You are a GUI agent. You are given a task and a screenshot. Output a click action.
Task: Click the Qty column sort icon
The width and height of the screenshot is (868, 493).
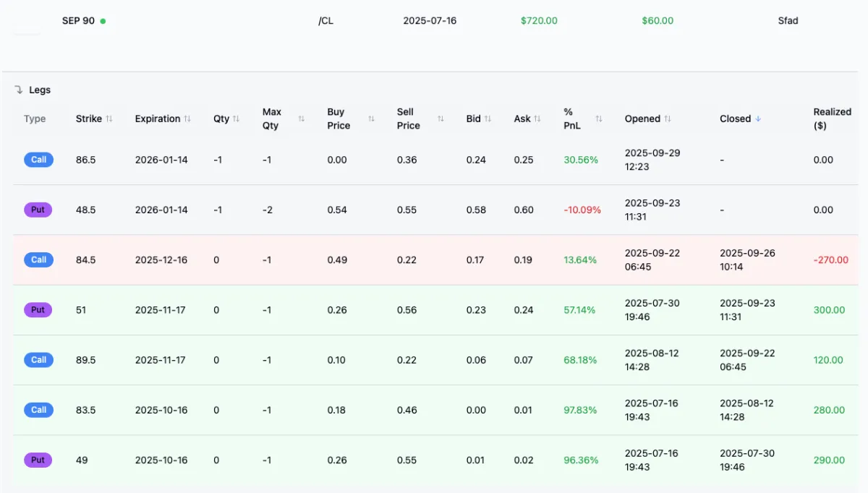point(236,119)
